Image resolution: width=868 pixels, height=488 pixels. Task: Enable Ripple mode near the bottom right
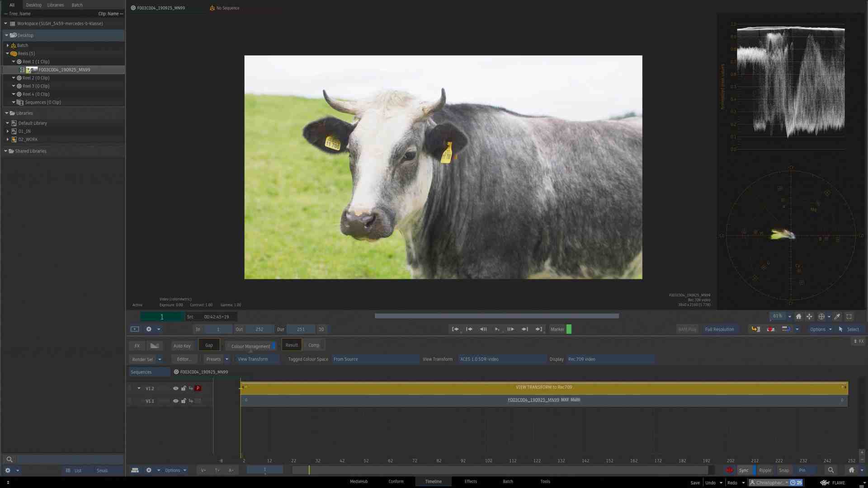[765, 470]
